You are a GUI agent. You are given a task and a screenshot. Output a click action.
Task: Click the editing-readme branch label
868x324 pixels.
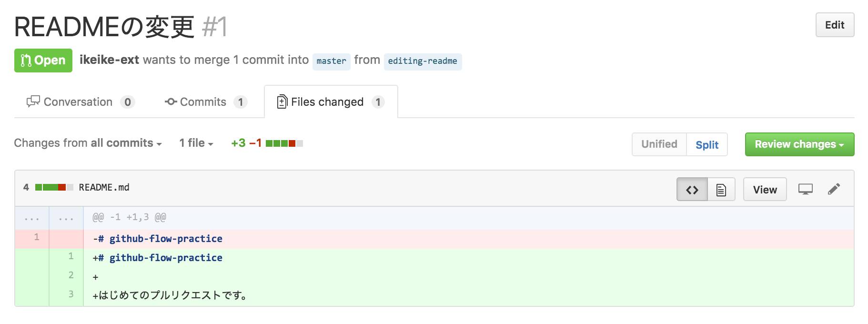tap(423, 61)
